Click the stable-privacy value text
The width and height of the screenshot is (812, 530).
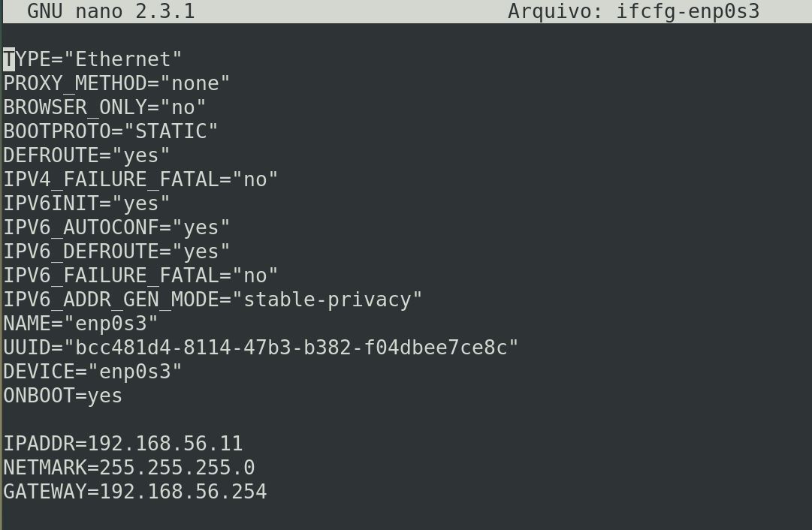tap(328, 300)
